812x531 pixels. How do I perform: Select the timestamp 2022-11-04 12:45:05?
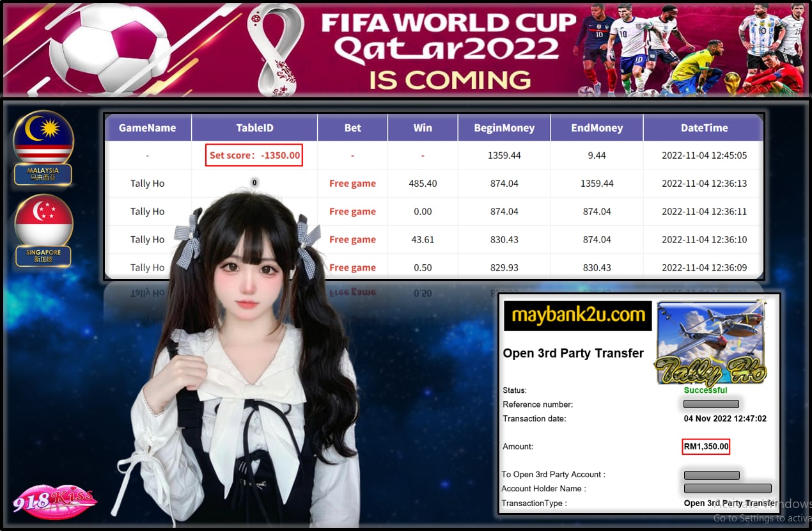[x=704, y=155]
